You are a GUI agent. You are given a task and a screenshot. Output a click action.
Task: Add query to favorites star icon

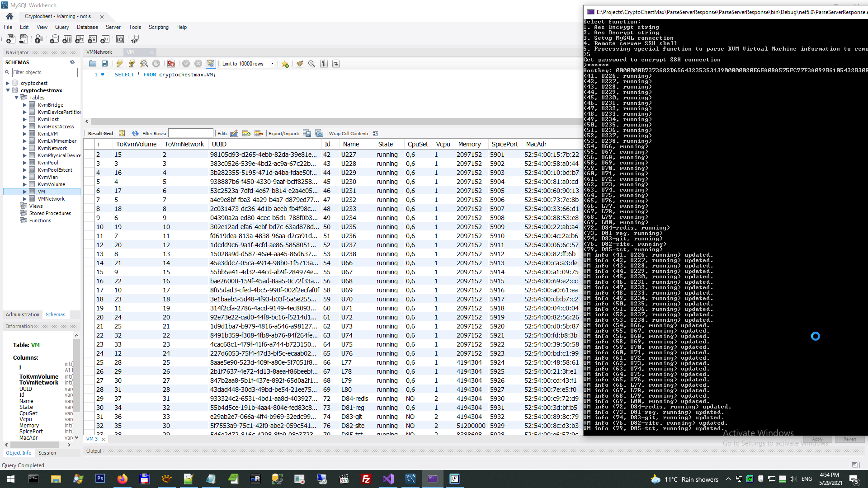pos(285,64)
